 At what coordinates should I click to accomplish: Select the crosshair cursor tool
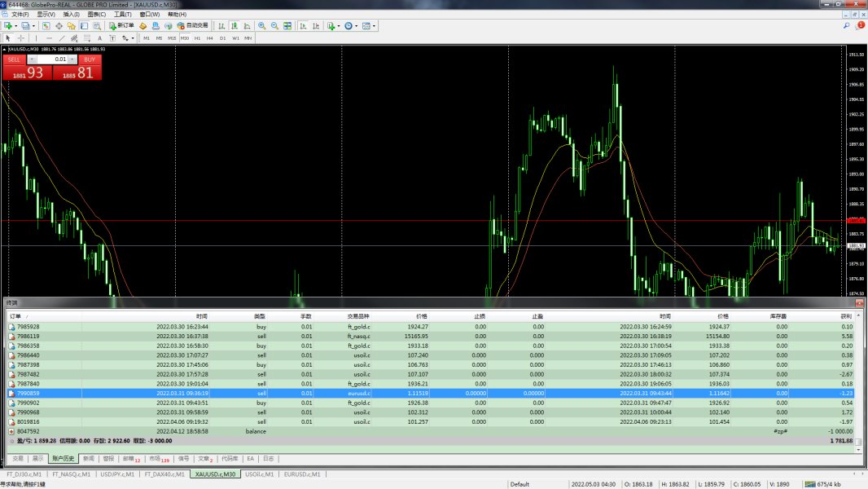(x=20, y=38)
